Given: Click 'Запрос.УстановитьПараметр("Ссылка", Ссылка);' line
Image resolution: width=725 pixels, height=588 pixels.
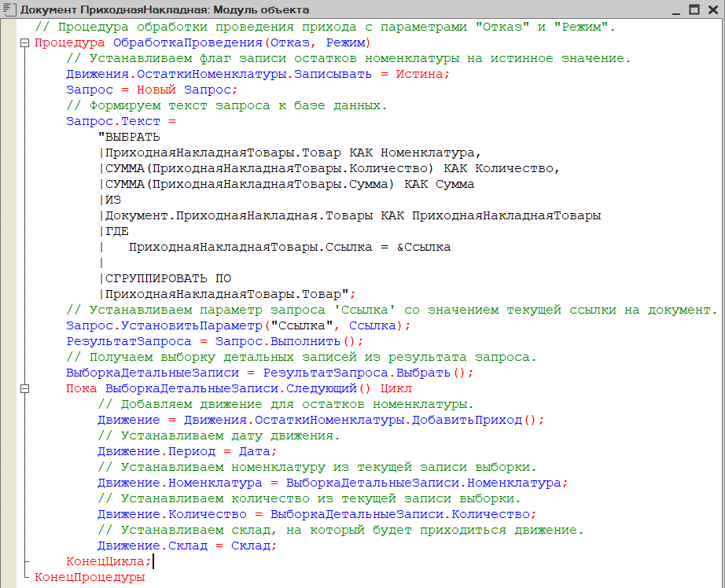Looking at the screenshot, I should point(238,326).
